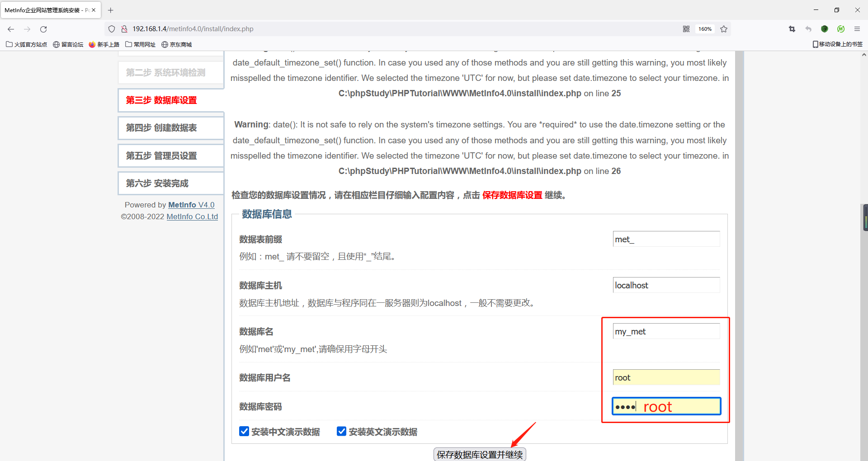Open the 常用网址 bookmark folder
This screenshot has width=868, height=461.
tap(141, 44)
